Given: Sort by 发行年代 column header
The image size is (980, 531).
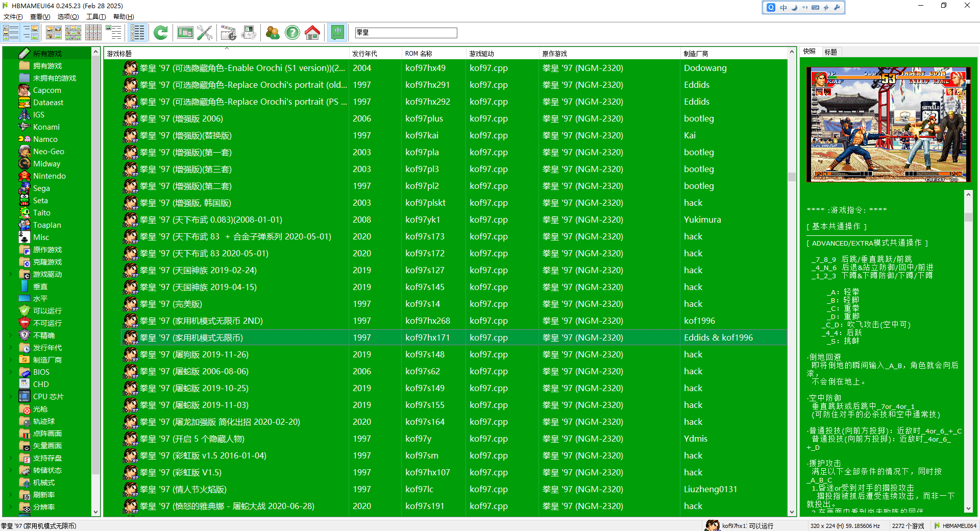Looking at the screenshot, I should pos(375,53).
